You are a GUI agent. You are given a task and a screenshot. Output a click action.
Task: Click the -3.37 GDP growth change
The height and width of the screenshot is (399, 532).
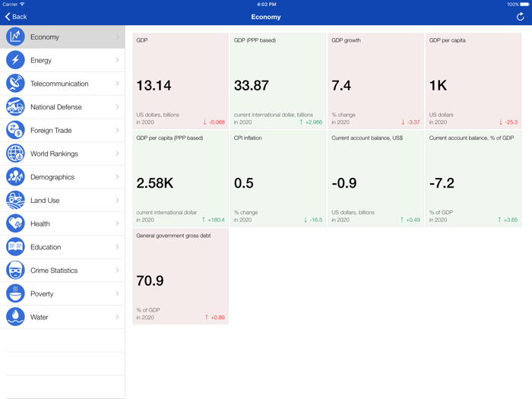tap(413, 122)
